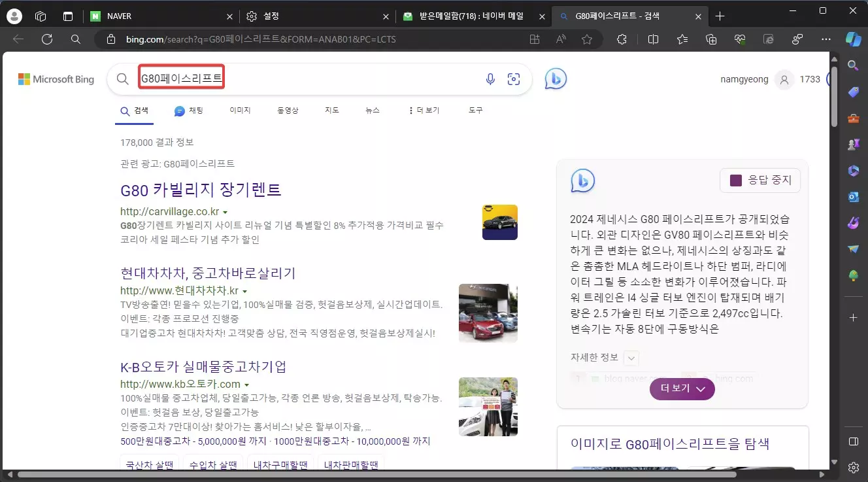Image resolution: width=868 pixels, height=482 pixels.
Task: Switch to the 이미지 search tab
Action: pos(239,110)
